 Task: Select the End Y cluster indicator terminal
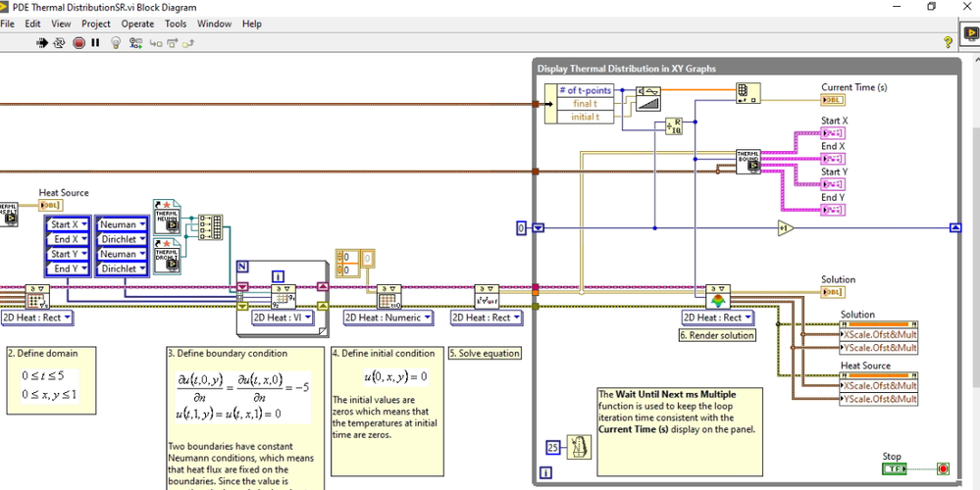[833, 210]
